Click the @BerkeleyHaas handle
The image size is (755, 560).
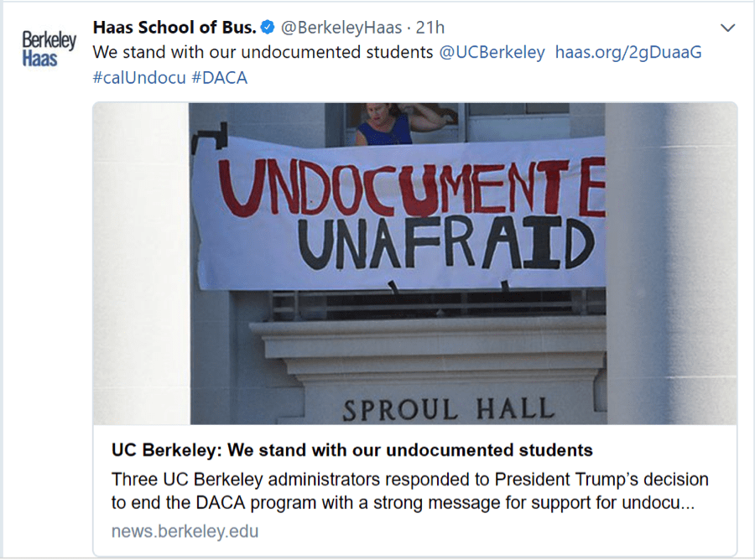click(341, 28)
